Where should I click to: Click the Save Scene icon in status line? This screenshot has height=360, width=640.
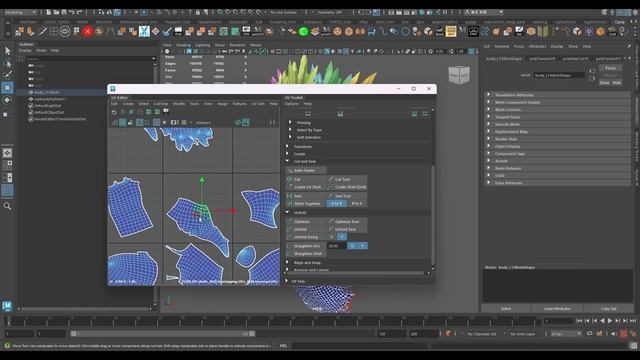tap(64, 12)
